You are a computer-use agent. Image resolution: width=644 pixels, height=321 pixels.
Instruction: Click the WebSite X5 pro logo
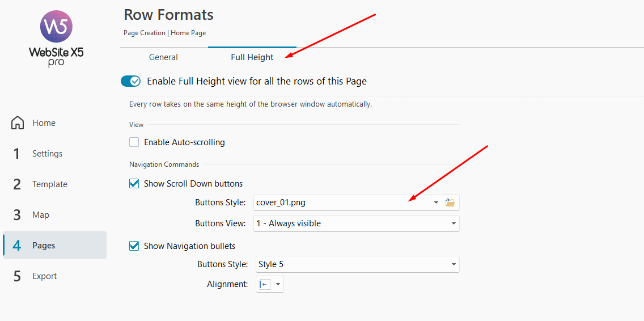(56, 38)
